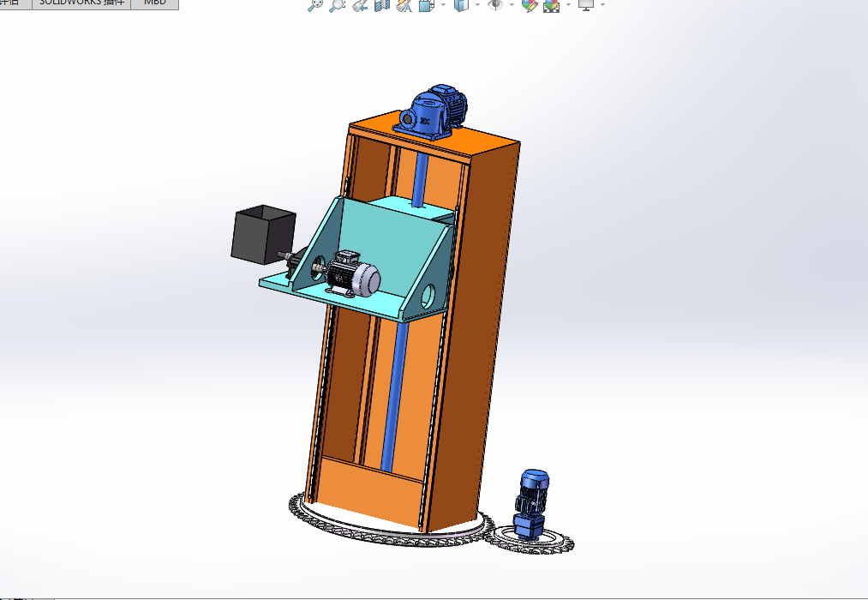The height and width of the screenshot is (600, 868).
Task: Expand the View Settings dropdown arrow
Action: point(602,5)
